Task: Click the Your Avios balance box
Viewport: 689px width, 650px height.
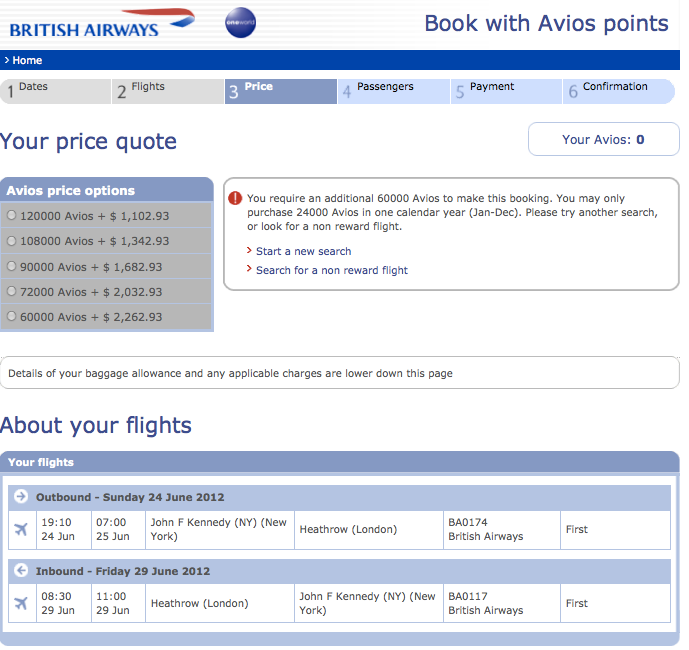Action: click(603, 139)
